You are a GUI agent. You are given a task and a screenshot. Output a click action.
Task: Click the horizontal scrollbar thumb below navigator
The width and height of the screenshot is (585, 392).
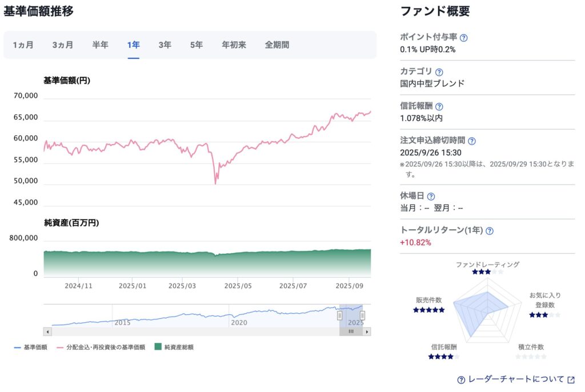(x=351, y=331)
